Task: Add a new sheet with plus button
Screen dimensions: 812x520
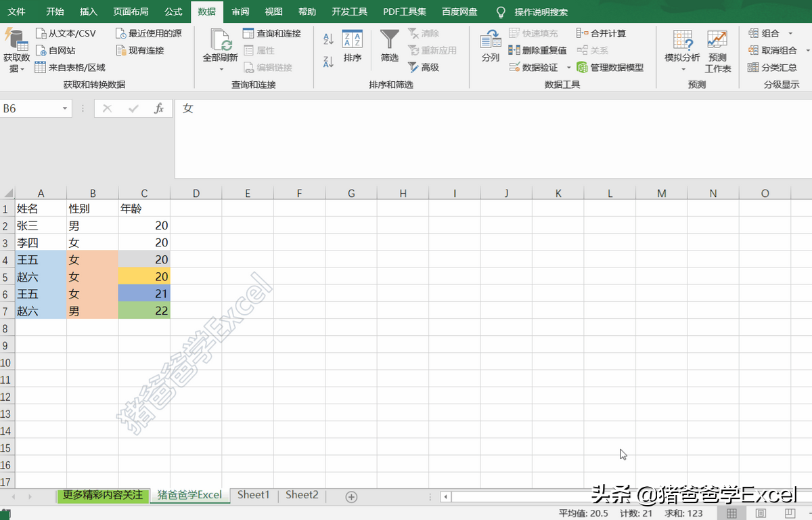Action: point(351,496)
